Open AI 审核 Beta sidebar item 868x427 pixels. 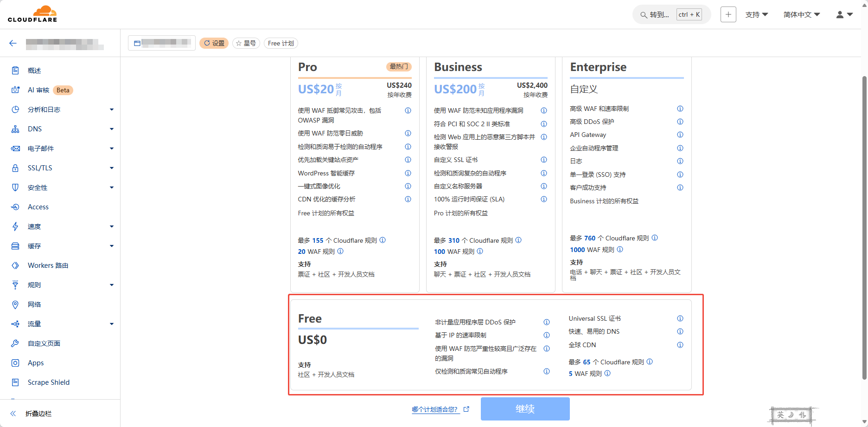click(x=50, y=90)
